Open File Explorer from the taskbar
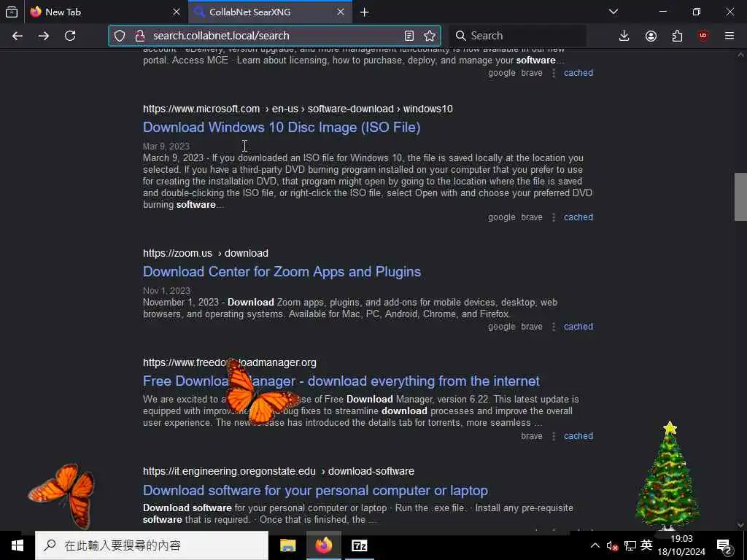747x560 pixels. point(287,545)
